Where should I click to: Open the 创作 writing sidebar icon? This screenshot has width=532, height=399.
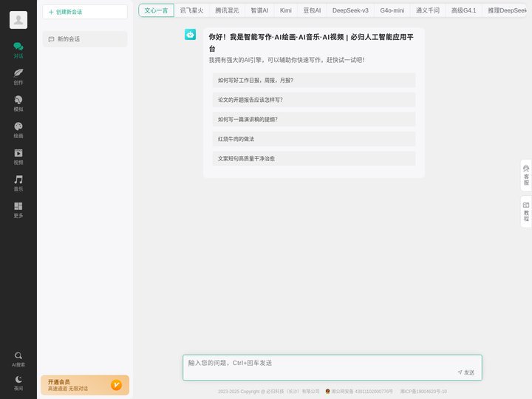point(18,77)
